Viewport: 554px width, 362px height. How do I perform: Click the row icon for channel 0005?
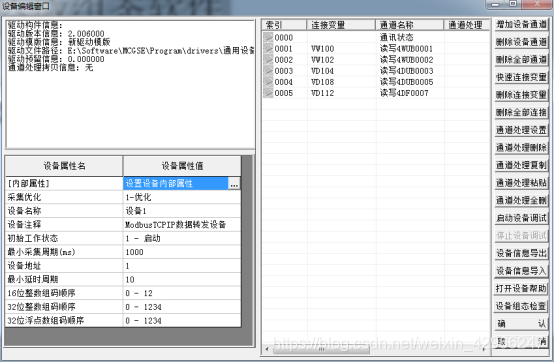pyautogui.click(x=268, y=93)
